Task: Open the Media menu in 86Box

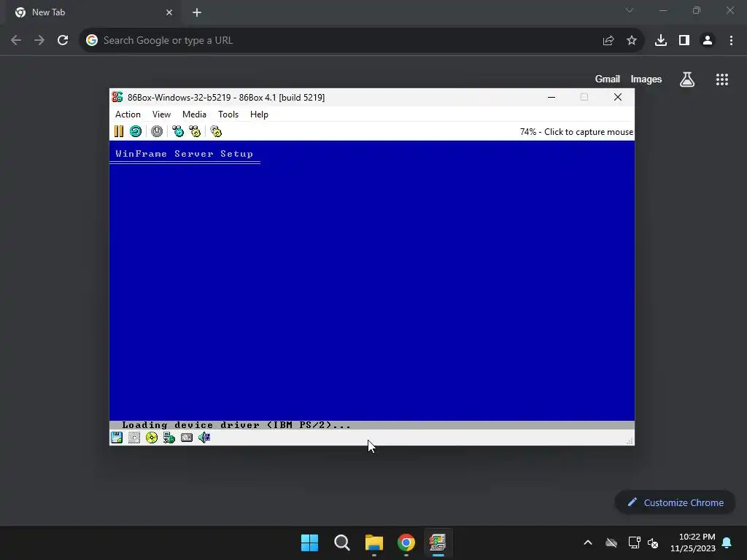Action: coord(194,114)
